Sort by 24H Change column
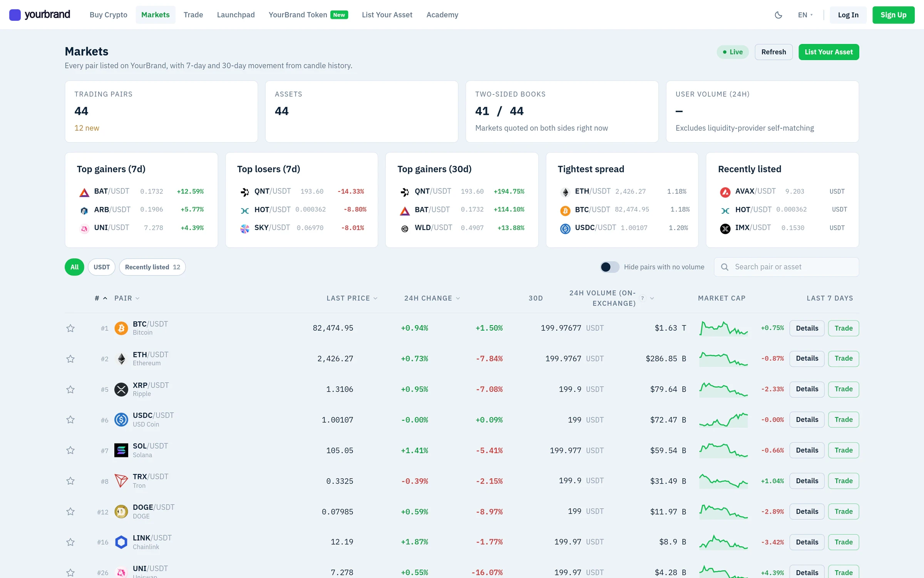 click(x=432, y=298)
